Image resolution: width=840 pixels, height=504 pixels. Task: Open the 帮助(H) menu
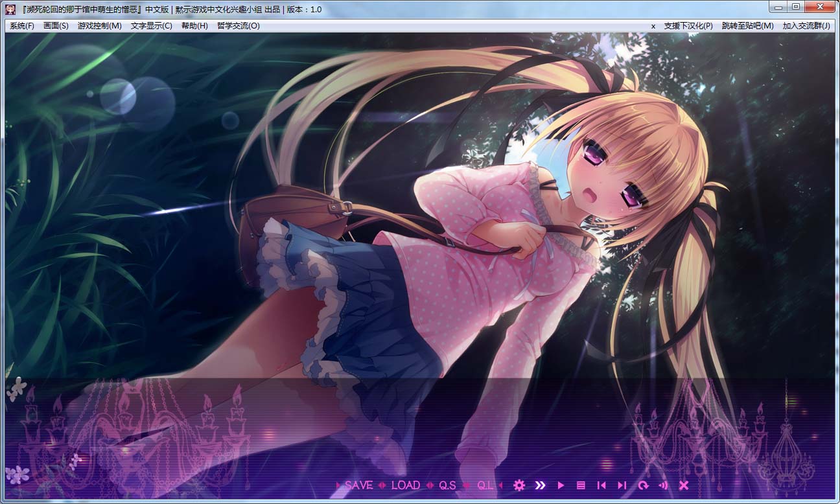click(194, 26)
